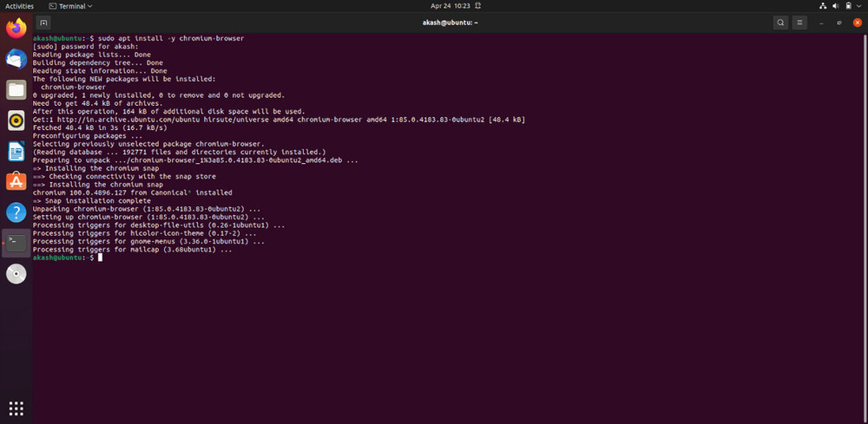Click the 'akash@ubuntu: ~' window title

click(450, 23)
